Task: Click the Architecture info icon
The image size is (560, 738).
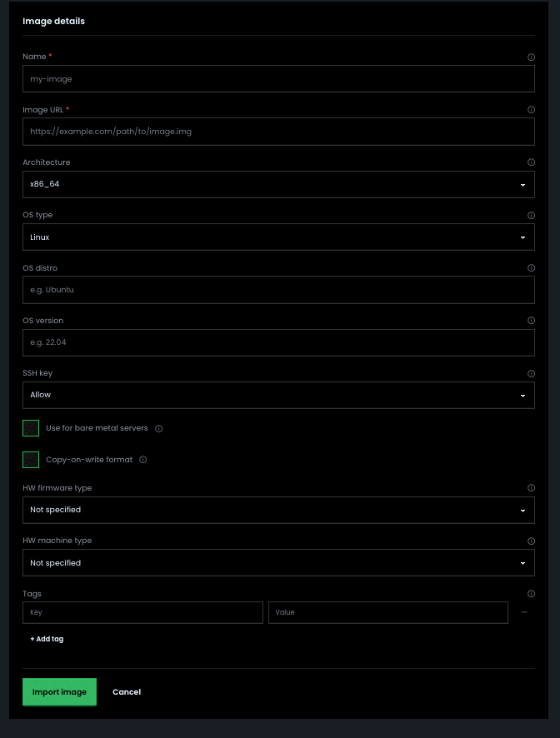Action: [531, 162]
